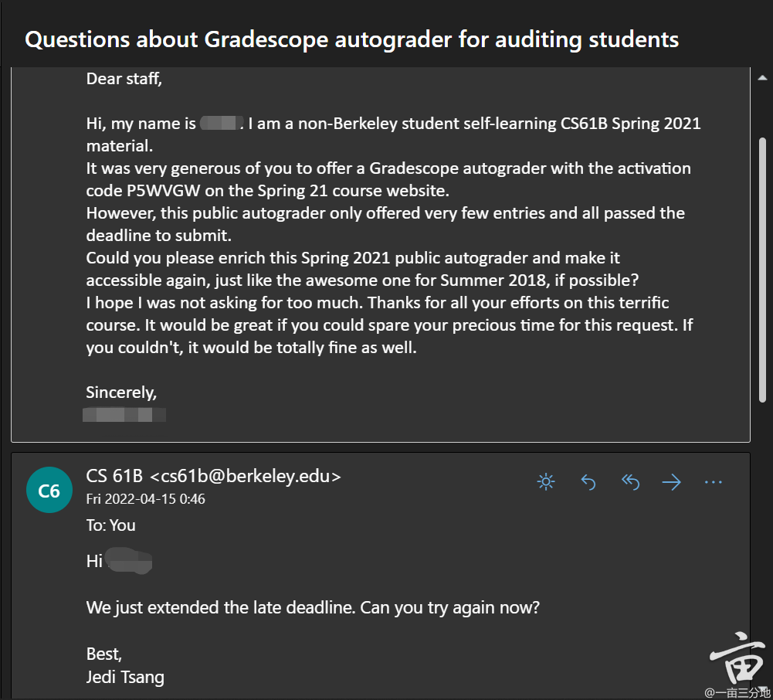Click the 'Jedi Tsang' signature text
Image resolution: width=773 pixels, height=700 pixels.
(x=124, y=677)
